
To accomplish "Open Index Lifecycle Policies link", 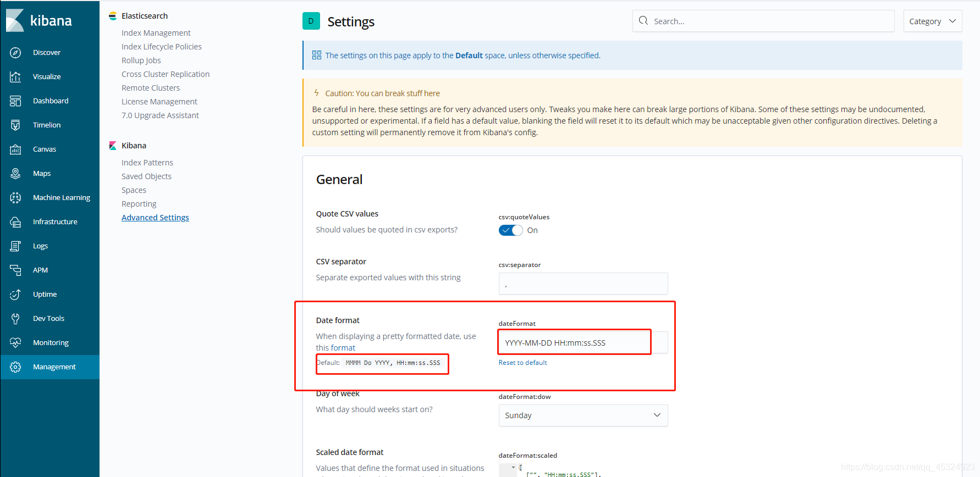I will (x=162, y=47).
